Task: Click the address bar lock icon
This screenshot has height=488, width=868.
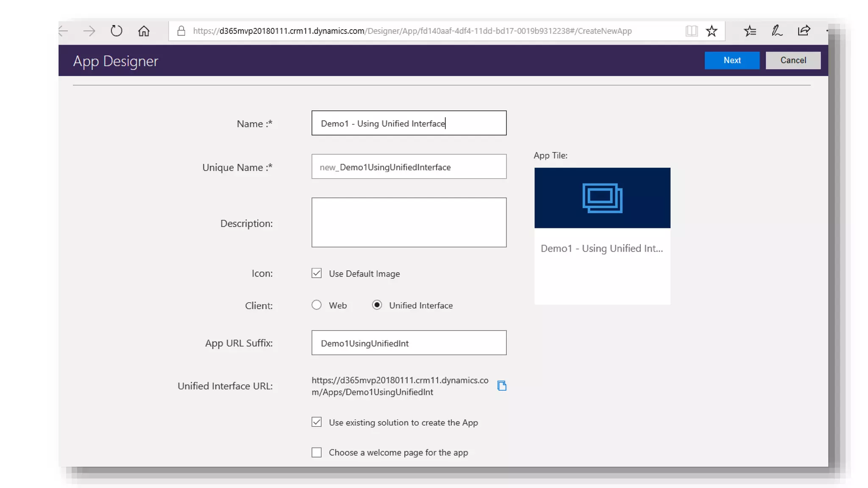Action: [181, 31]
